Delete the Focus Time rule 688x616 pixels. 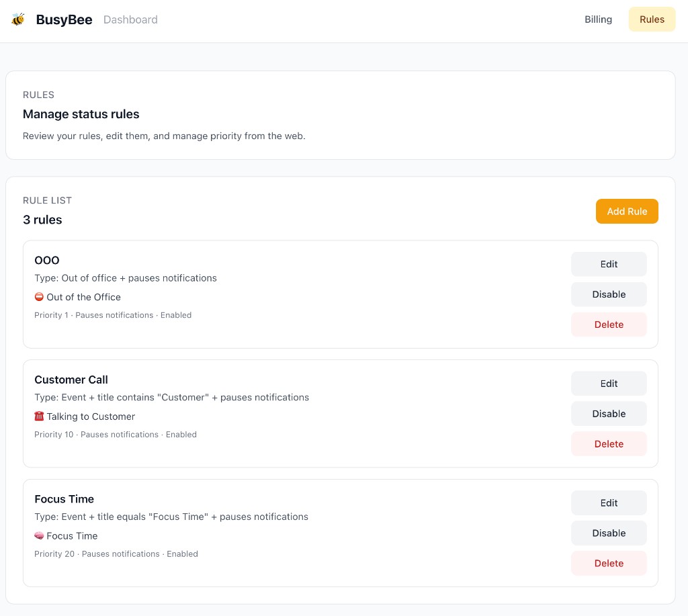tap(609, 564)
